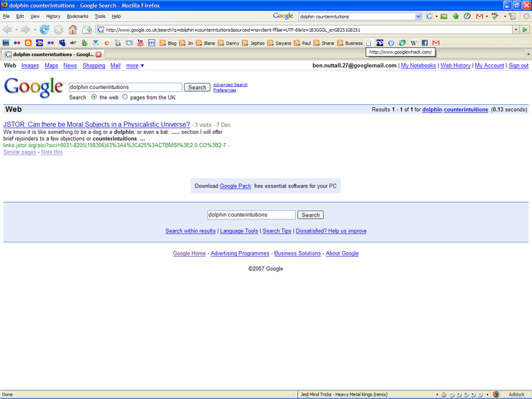The height and width of the screenshot is (399, 532).
Task: Expand the Google 'more' dropdown menu
Action: 135,66
